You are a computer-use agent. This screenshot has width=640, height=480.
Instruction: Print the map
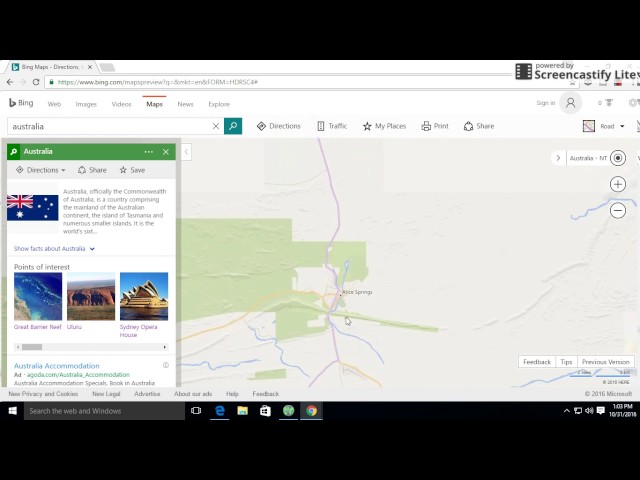[x=435, y=126]
